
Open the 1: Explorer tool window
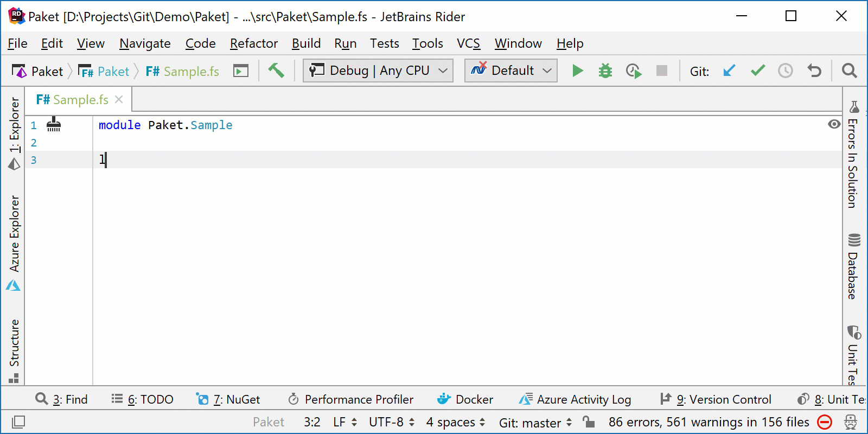14,134
